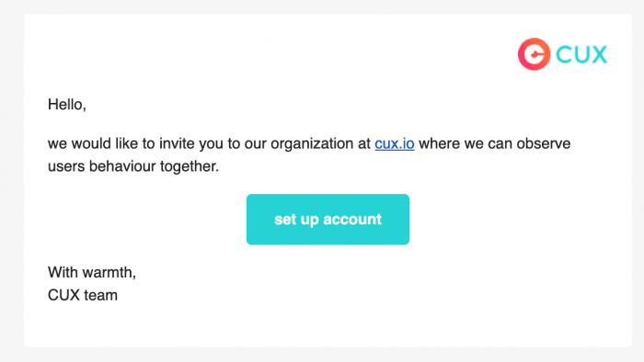
Task: Click the word 'account' on the teal button
Action: pyautogui.click(x=352, y=220)
